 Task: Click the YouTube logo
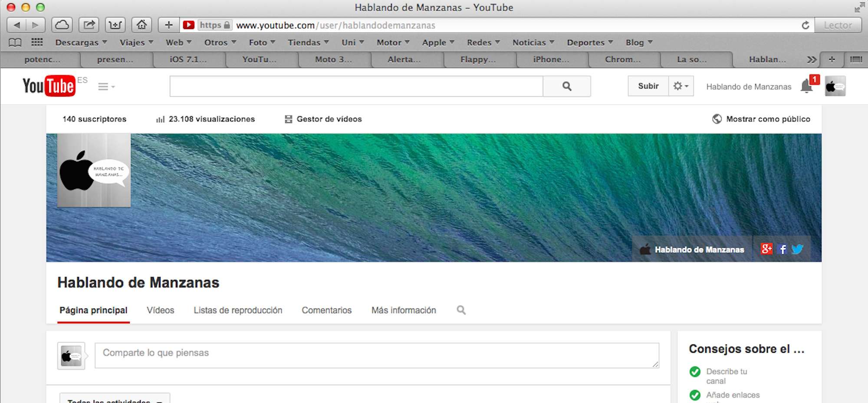click(x=49, y=86)
